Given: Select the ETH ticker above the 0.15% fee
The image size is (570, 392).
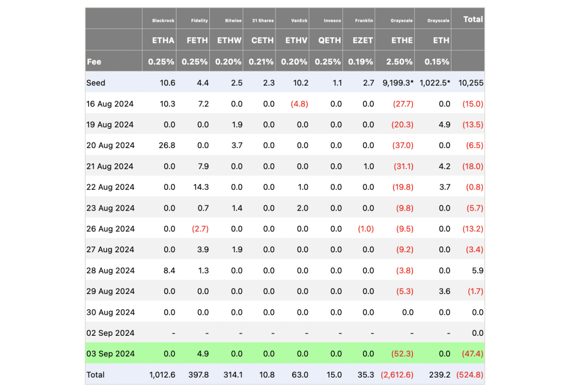Looking at the screenshot, I should (x=441, y=40).
